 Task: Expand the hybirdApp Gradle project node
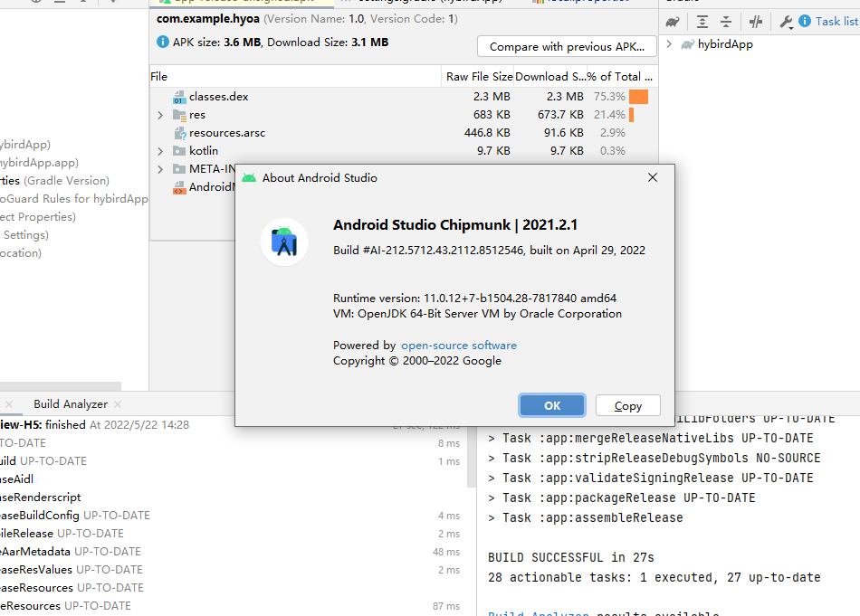[669, 43]
